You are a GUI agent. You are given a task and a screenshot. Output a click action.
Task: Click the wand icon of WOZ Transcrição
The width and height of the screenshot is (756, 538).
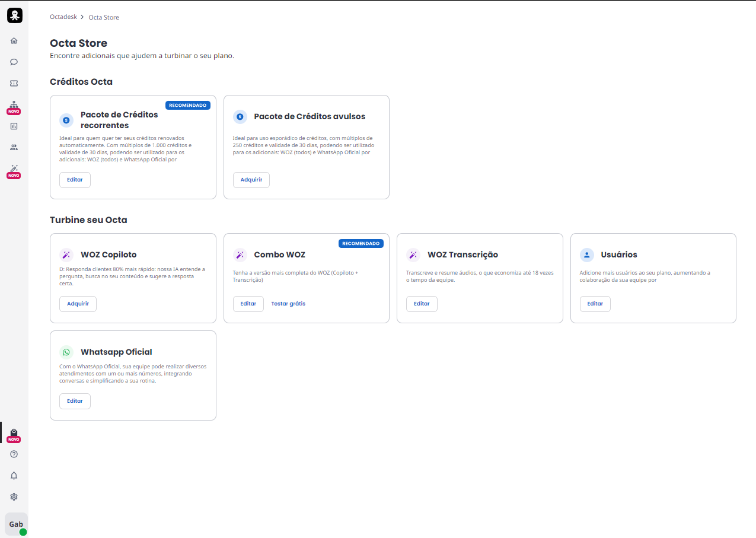(x=413, y=254)
